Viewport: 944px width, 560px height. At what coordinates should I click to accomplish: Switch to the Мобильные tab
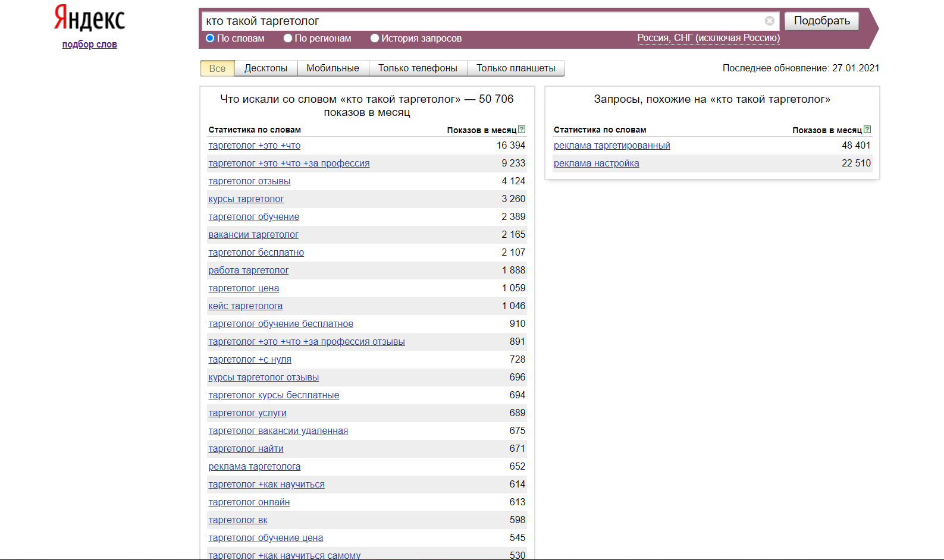coord(333,68)
